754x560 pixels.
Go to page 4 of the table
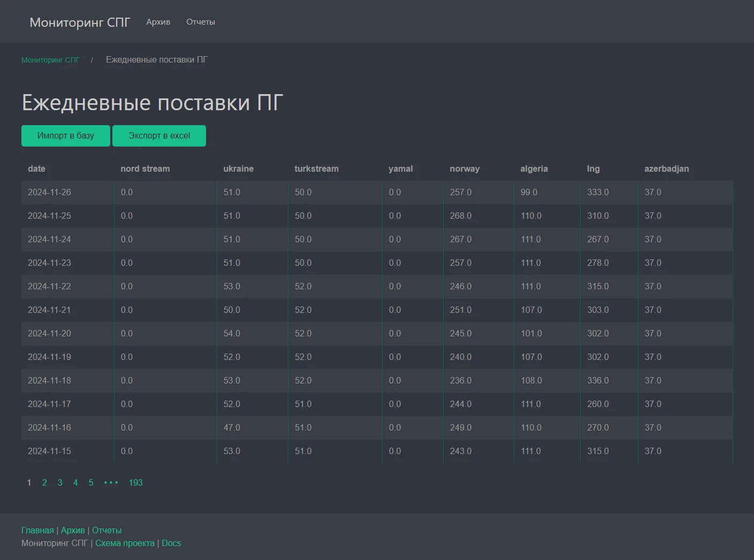coord(75,482)
